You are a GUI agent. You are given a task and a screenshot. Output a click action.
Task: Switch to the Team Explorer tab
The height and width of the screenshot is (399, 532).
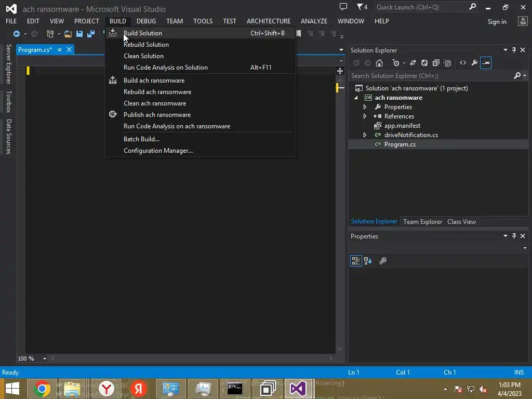[422, 221]
